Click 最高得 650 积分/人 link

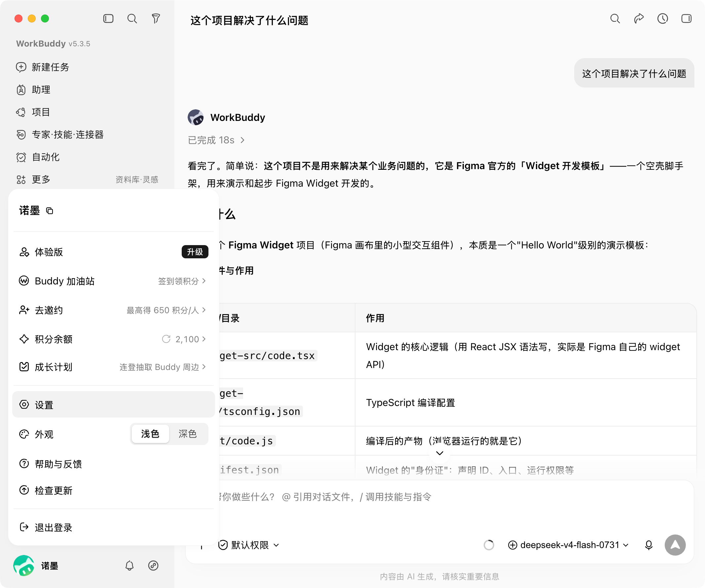[166, 310]
